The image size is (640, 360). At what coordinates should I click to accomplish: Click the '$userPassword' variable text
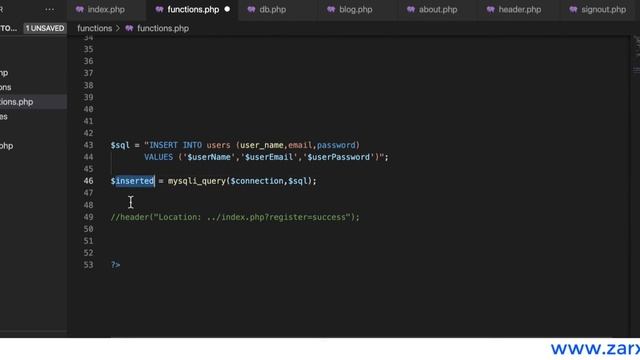coord(339,157)
